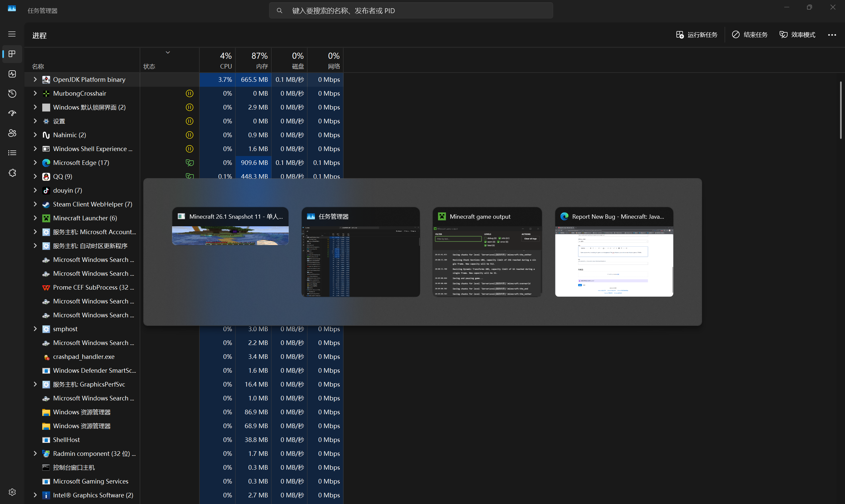This screenshot has width=845, height=504.
Task: Expand the Microsoft Edge process group
Action: 35,163
